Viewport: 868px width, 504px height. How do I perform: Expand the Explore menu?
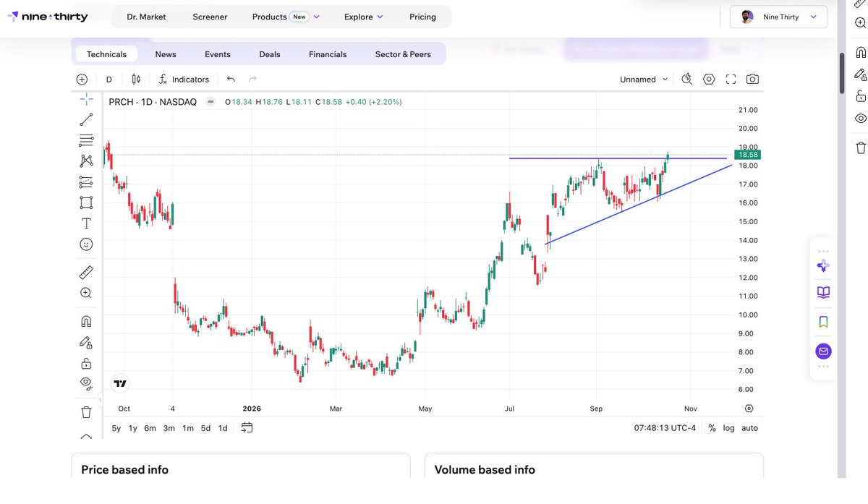[x=364, y=17]
